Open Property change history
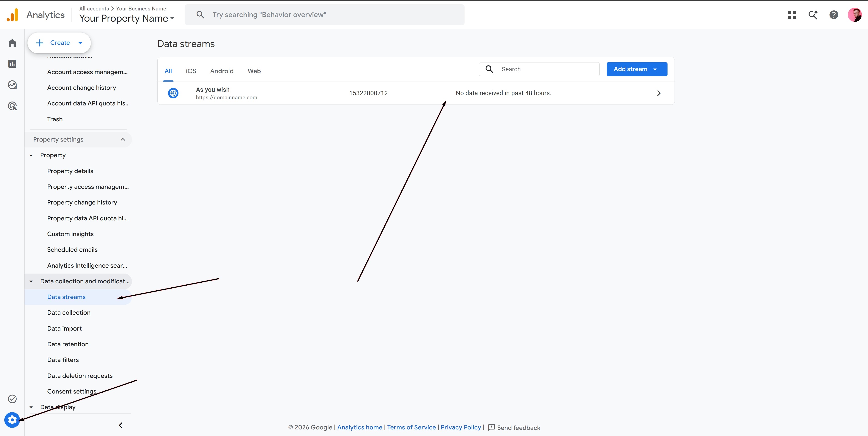 tap(82, 202)
